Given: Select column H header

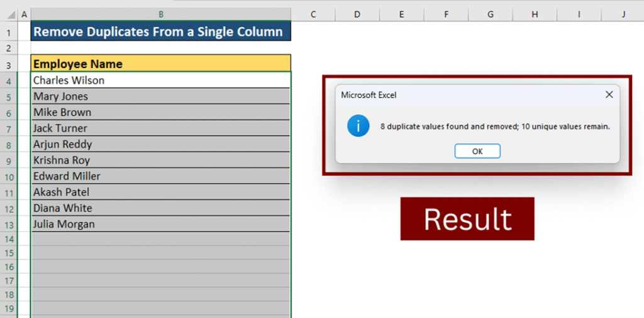Looking at the screenshot, I should point(535,14).
